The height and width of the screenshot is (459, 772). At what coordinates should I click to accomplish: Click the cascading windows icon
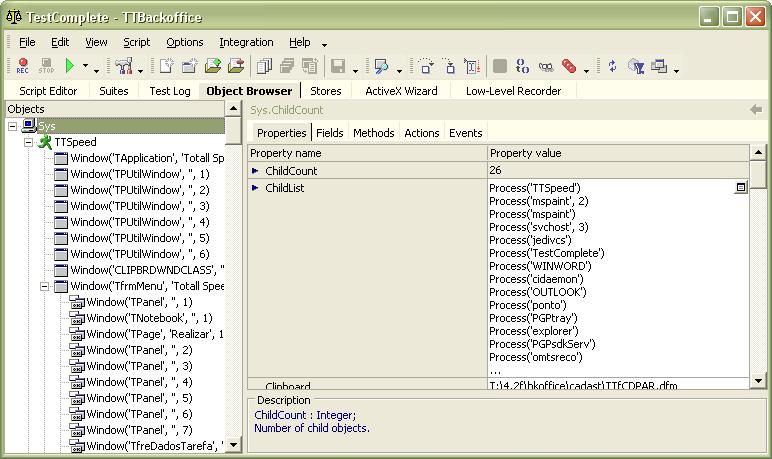pos(659,66)
